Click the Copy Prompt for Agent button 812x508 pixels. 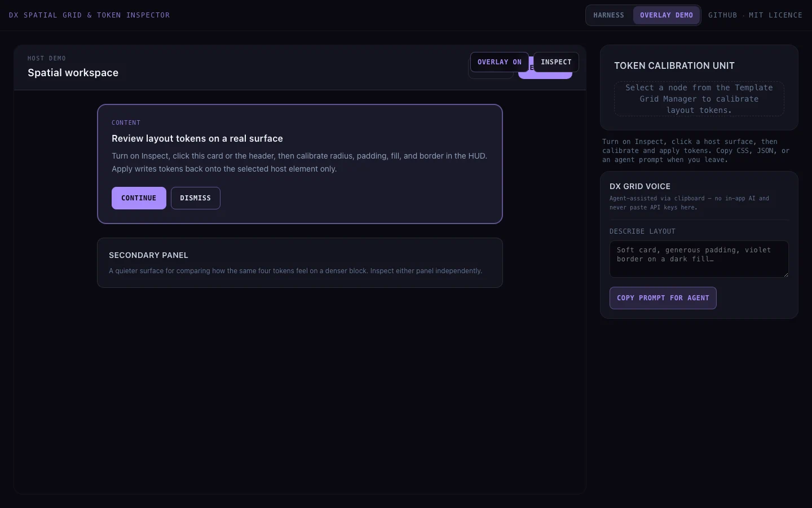(x=663, y=298)
